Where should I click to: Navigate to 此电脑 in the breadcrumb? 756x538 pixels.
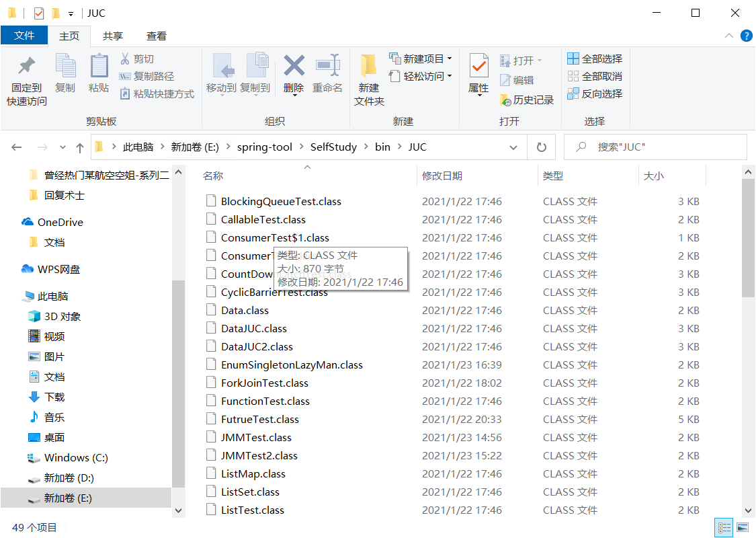pos(138,147)
